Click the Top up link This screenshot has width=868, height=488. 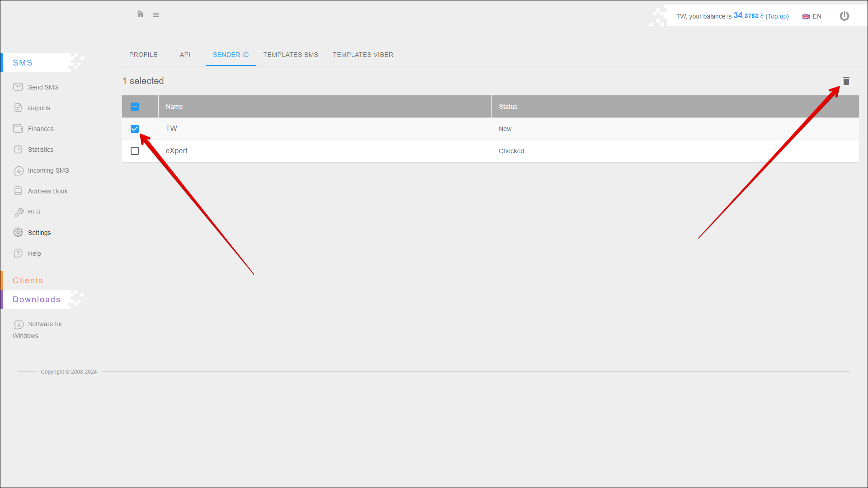pos(777,16)
